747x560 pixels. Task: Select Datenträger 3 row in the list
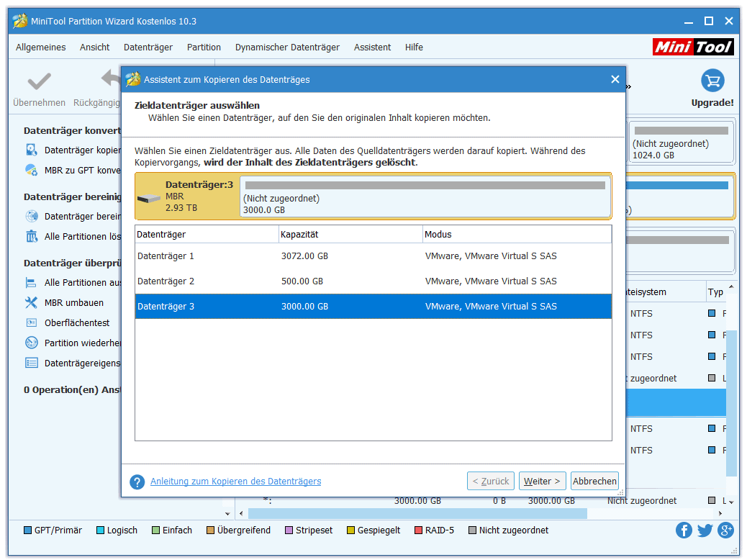(x=373, y=307)
